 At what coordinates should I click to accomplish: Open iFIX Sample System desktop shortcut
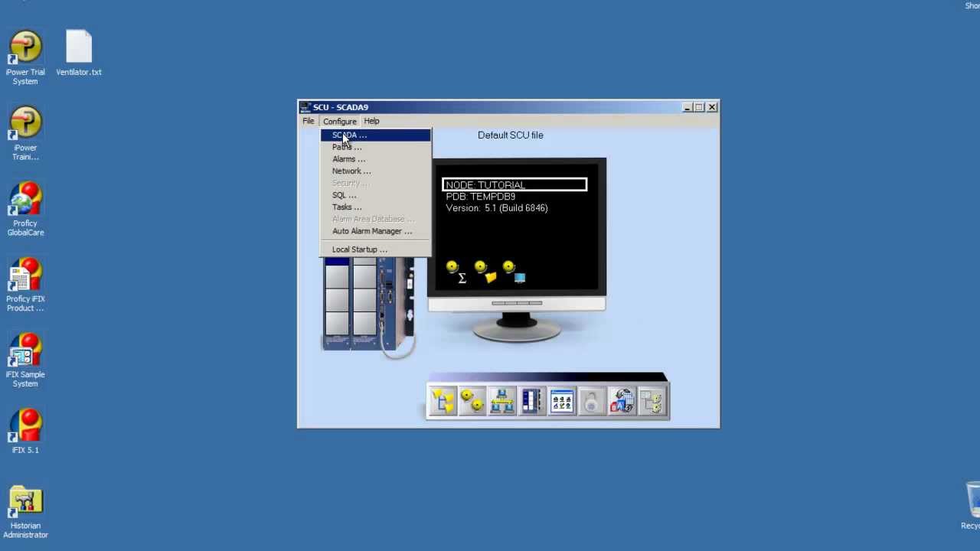(25, 361)
